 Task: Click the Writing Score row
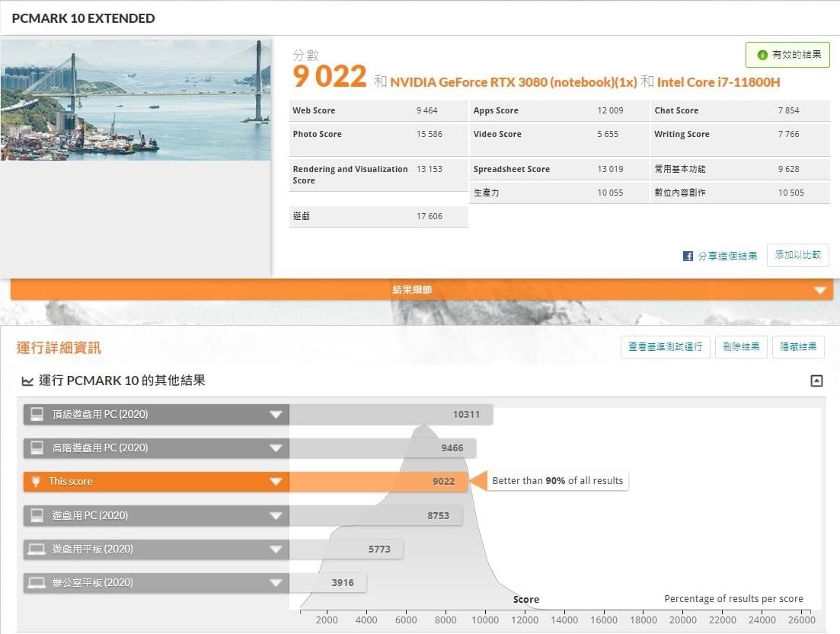coord(740,140)
